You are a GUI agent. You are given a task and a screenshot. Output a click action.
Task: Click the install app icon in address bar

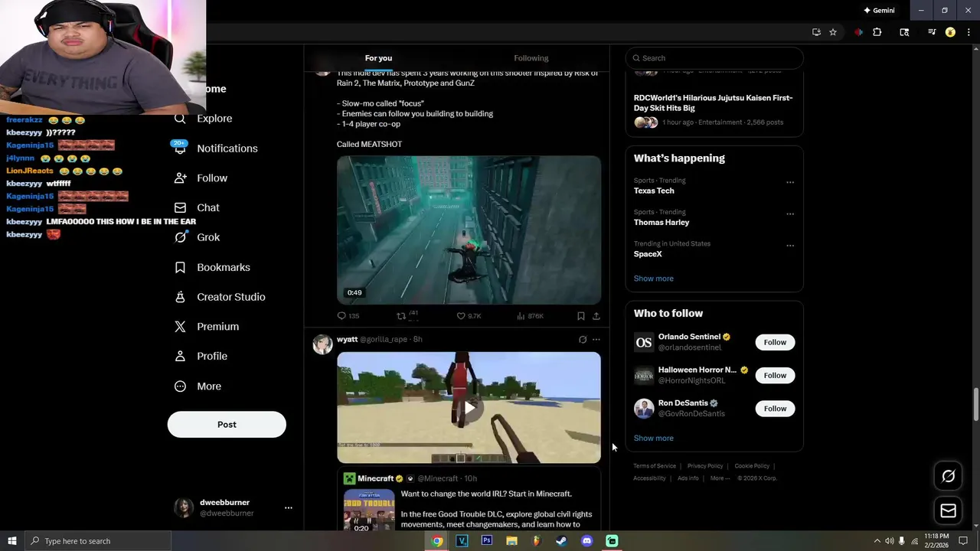(816, 32)
